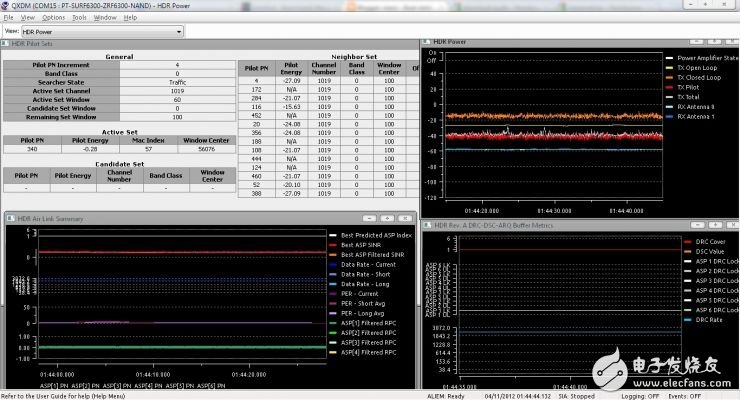Click the Best ASP SINR legend swatch

[x=332, y=244]
